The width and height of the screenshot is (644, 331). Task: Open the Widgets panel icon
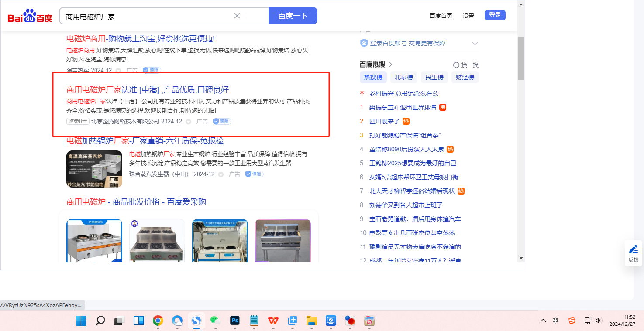(x=138, y=321)
